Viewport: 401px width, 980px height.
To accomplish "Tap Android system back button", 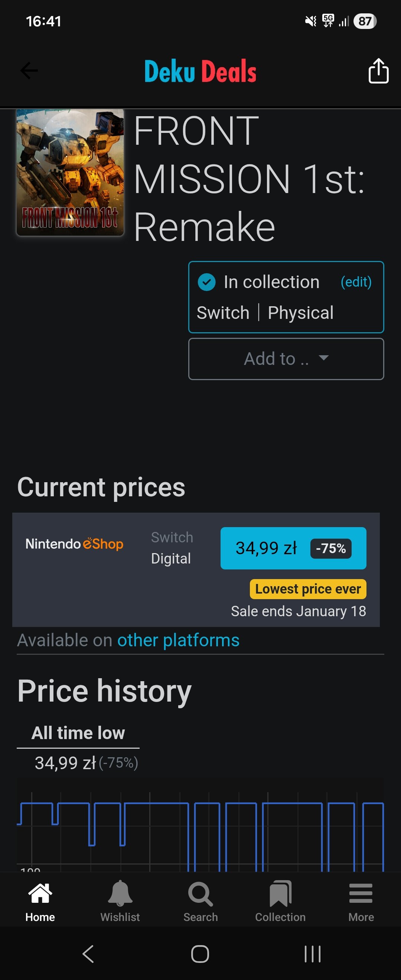I will (x=88, y=954).
